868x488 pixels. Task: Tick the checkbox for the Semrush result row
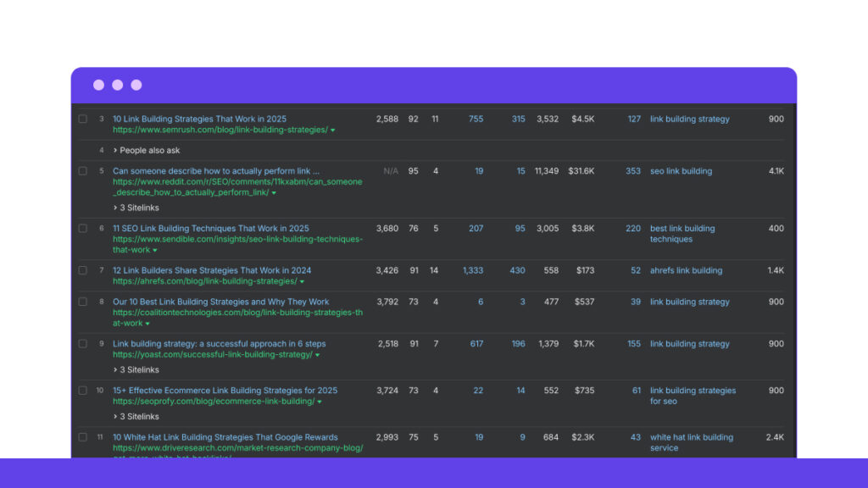(x=83, y=119)
